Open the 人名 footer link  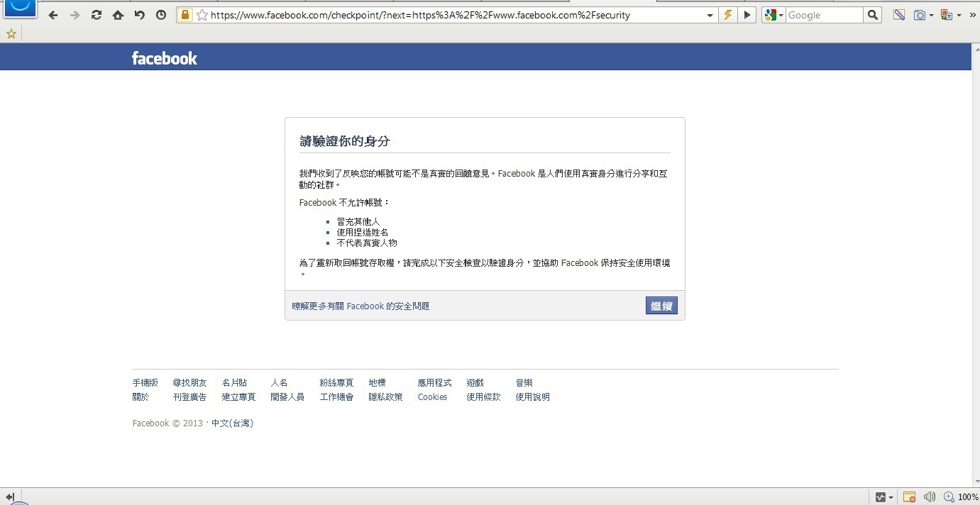pyautogui.click(x=279, y=383)
